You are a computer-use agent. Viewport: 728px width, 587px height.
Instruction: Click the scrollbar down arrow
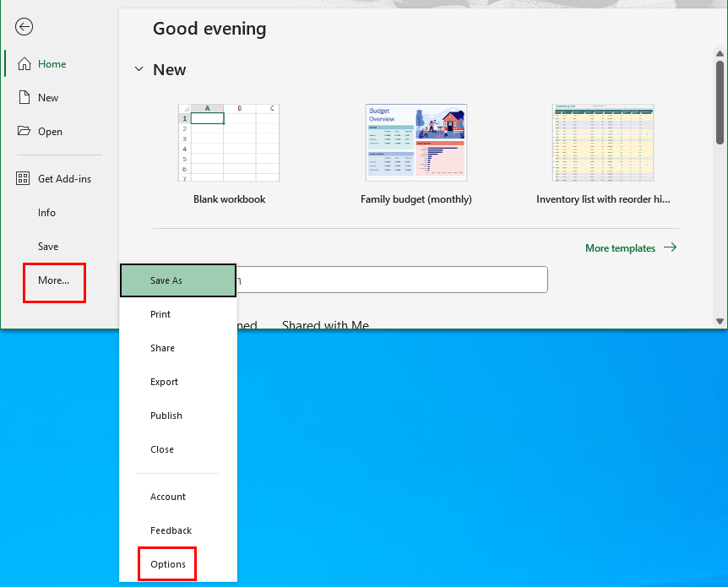click(720, 321)
